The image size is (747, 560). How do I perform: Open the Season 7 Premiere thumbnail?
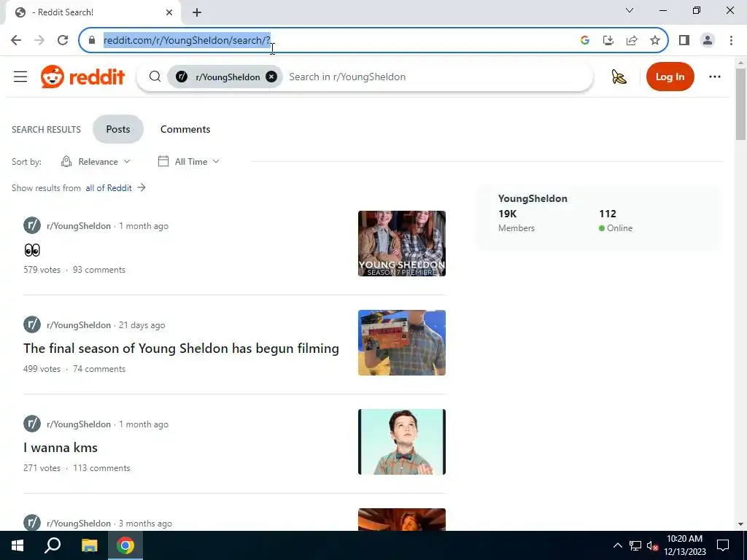pyautogui.click(x=402, y=244)
